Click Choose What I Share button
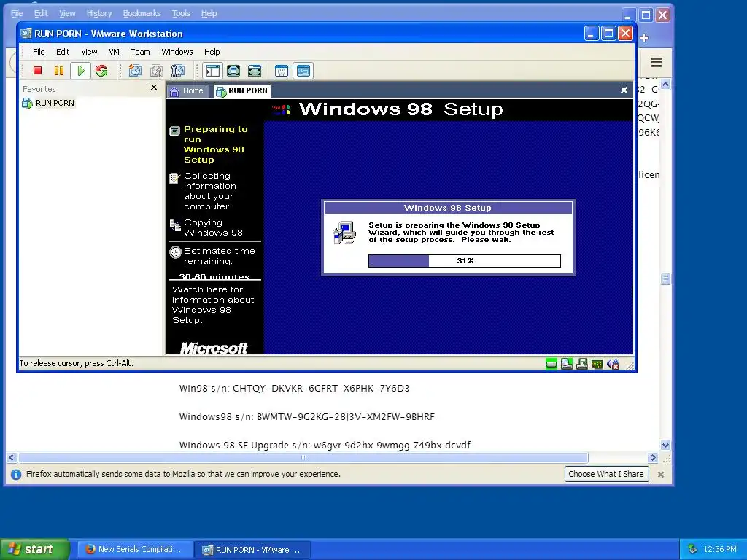The image size is (747, 560). pos(606,474)
